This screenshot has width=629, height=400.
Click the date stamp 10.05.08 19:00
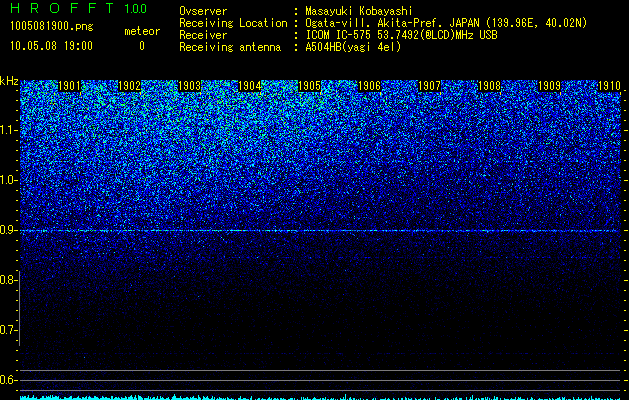[51, 46]
